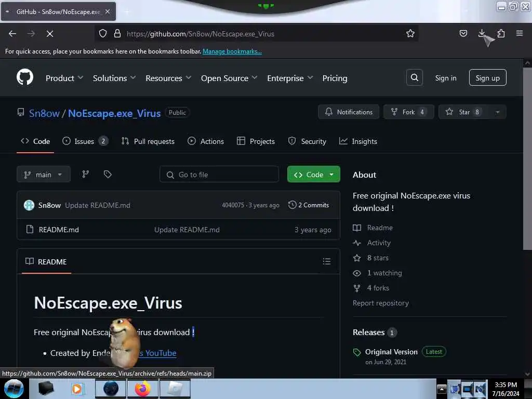Switch to Security tab

point(307,141)
